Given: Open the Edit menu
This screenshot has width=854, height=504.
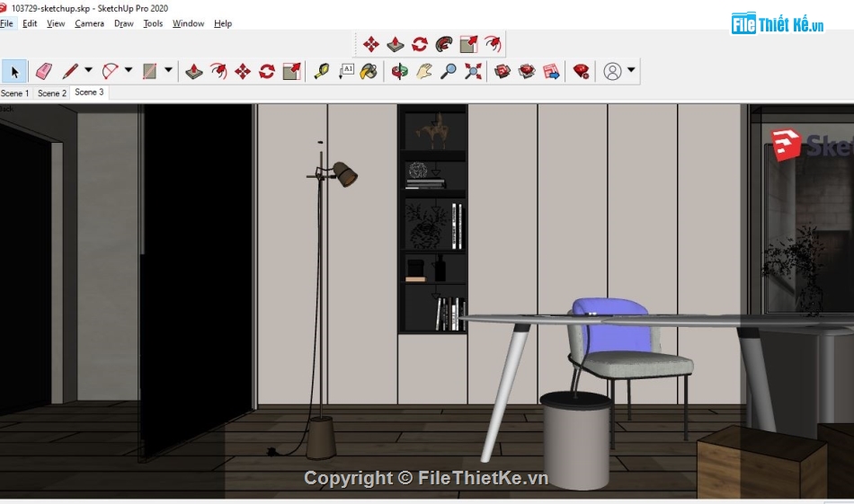Looking at the screenshot, I should (x=30, y=23).
